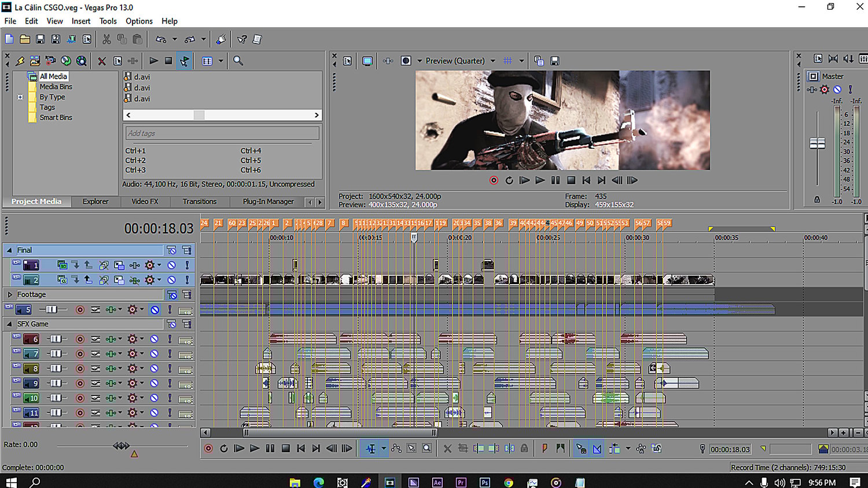Open the Preview (Quarter) quality dropdown

[493, 61]
